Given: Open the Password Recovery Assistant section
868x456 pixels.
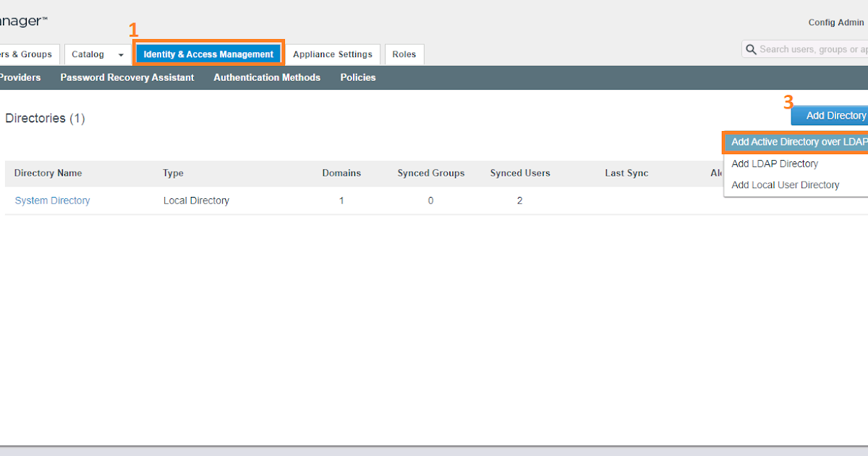Looking at the screenshot, I should [127, 77].
